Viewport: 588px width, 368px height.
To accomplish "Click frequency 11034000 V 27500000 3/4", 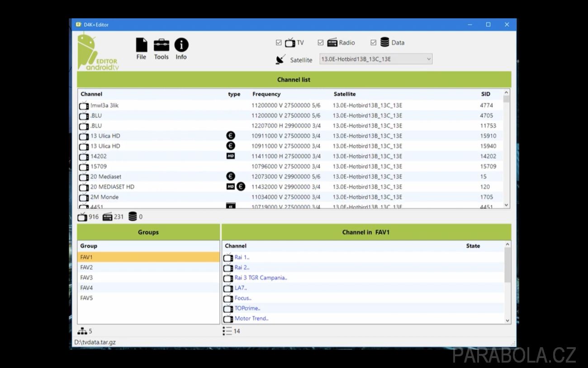I will pyautogui.click(x=286, y=197).
